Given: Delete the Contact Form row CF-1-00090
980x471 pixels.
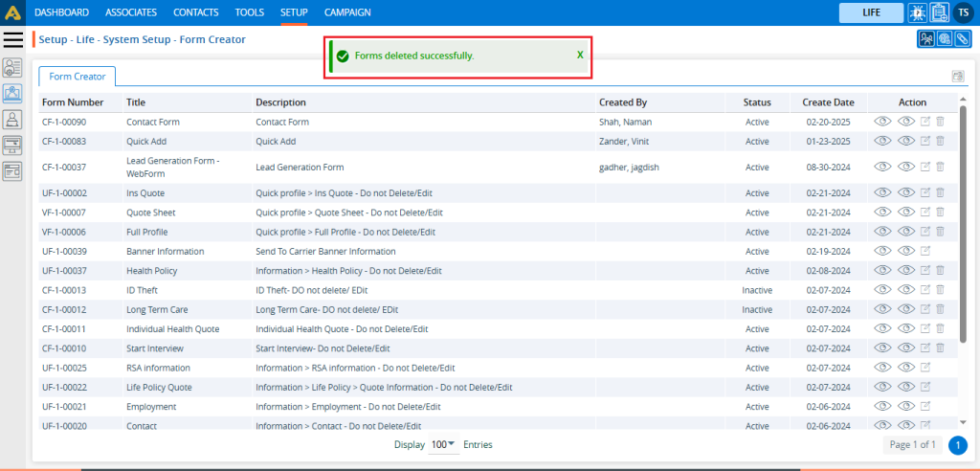Looking at the screenshot, I should (940, 122).
